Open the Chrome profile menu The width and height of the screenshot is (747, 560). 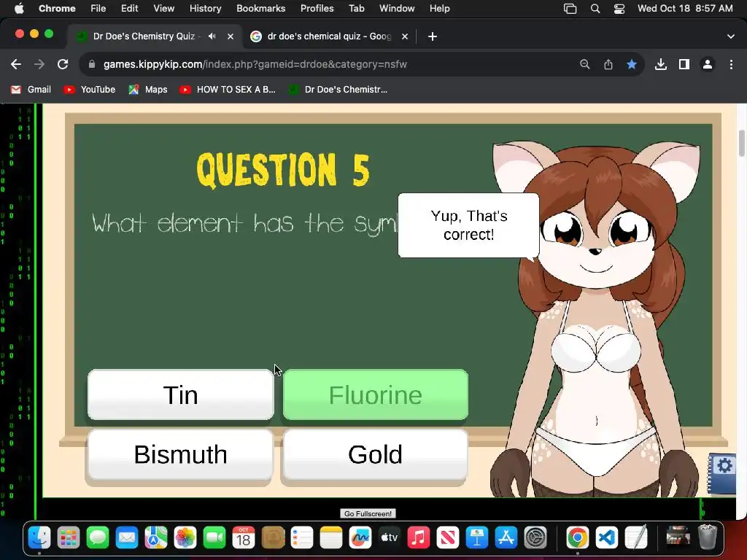click(708, 64)
